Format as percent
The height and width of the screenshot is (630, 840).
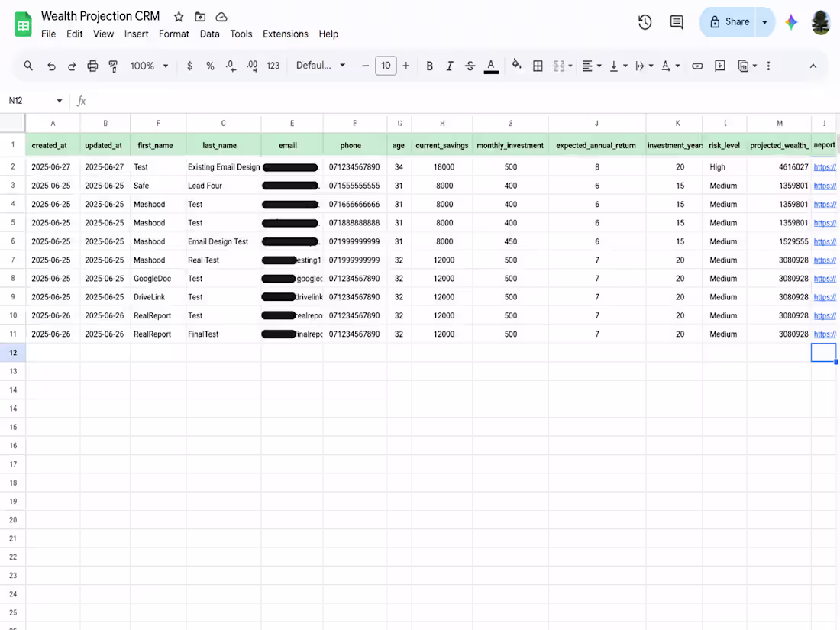(210, 66)
